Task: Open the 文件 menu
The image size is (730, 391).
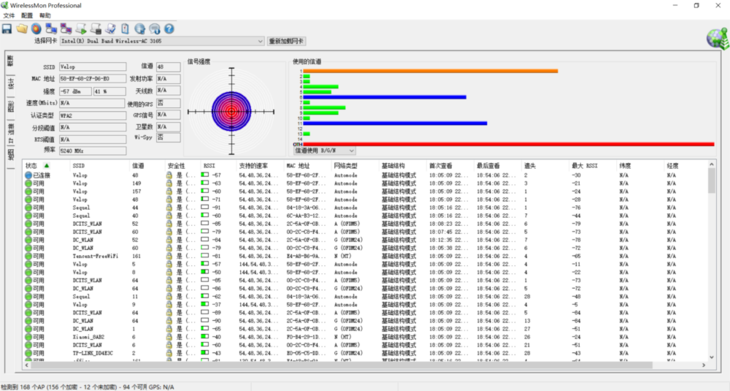Action: point(9,15)
